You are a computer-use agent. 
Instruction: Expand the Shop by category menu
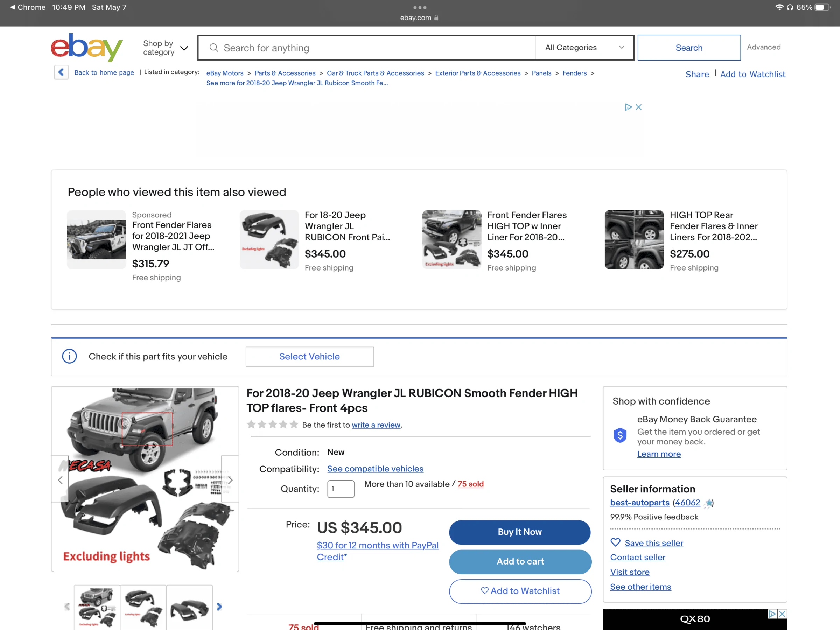tap(166, 48)
